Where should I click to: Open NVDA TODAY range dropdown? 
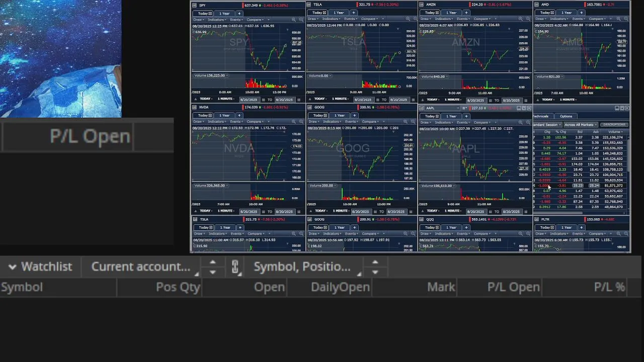tap(206, 211)
